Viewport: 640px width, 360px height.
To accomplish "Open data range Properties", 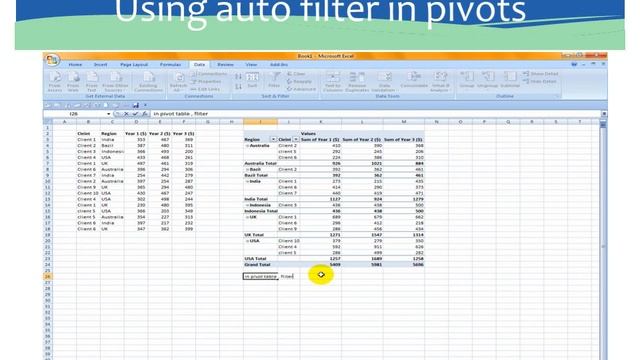I will point(207,81).
